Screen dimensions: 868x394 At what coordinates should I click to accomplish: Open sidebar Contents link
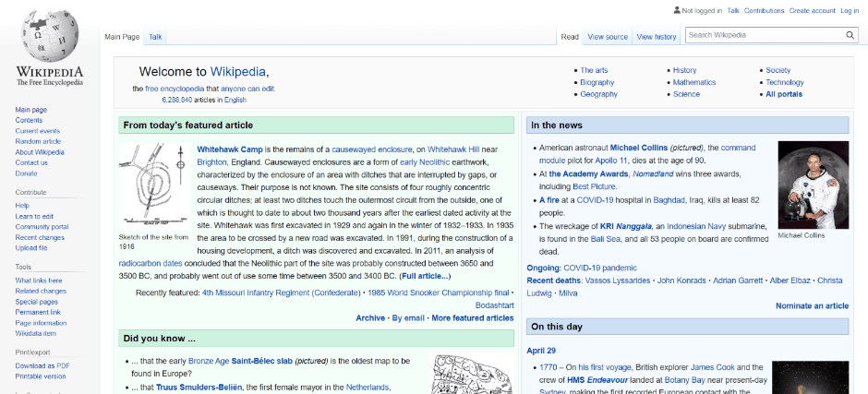[x=29, y=120]
